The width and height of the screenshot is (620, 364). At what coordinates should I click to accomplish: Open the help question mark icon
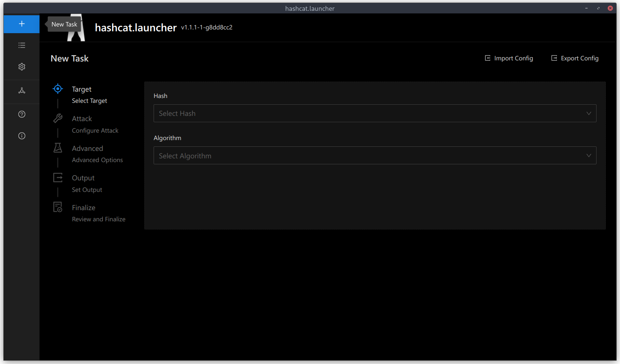(22, 114)
